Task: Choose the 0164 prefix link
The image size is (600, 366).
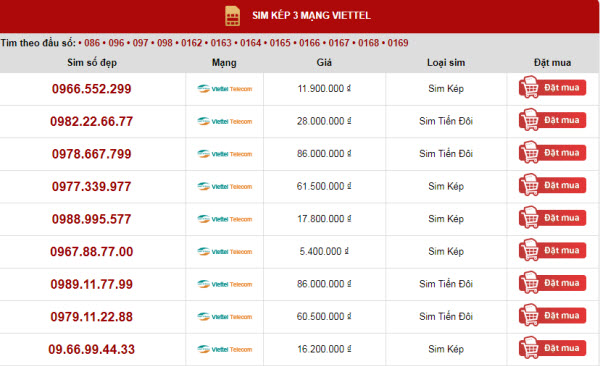Action: pos(251,43)
